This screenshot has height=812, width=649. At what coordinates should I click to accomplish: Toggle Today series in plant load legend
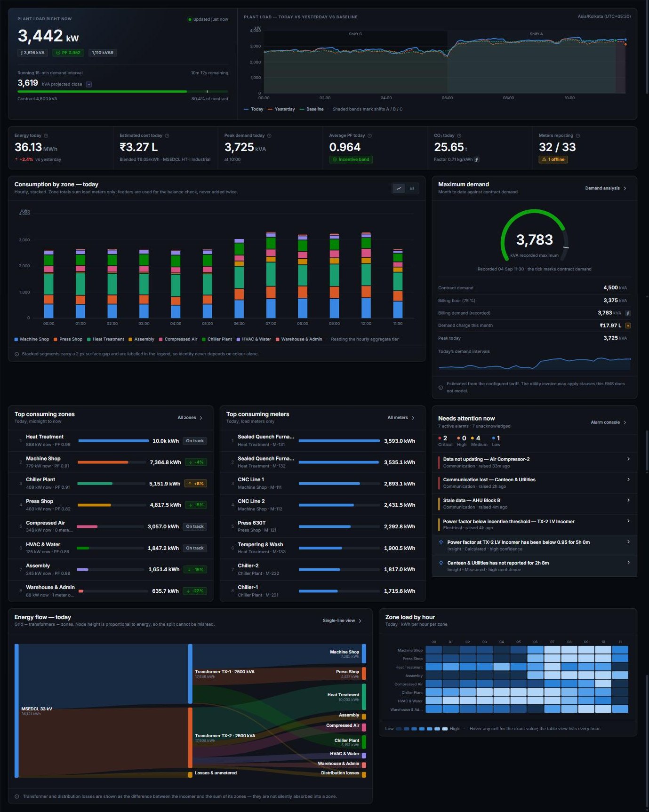pos(254,109)
